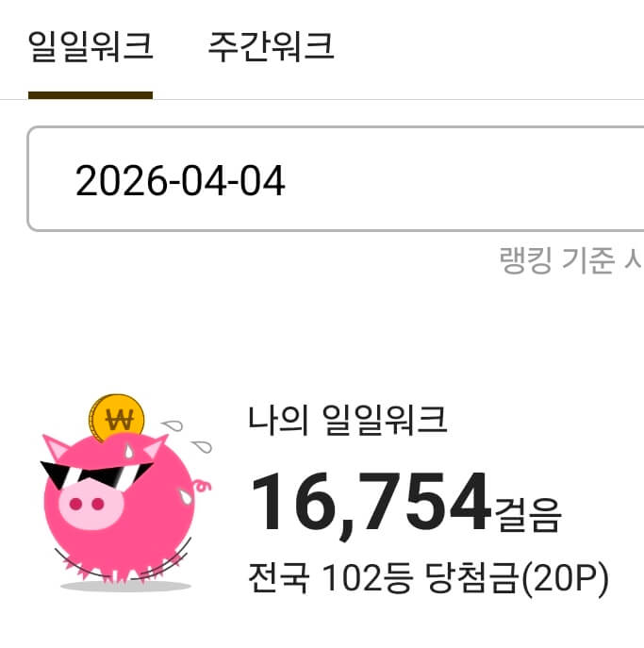
Task: Click the 랭킹 기준 gray note text
Action: click(x=571, y=260)
